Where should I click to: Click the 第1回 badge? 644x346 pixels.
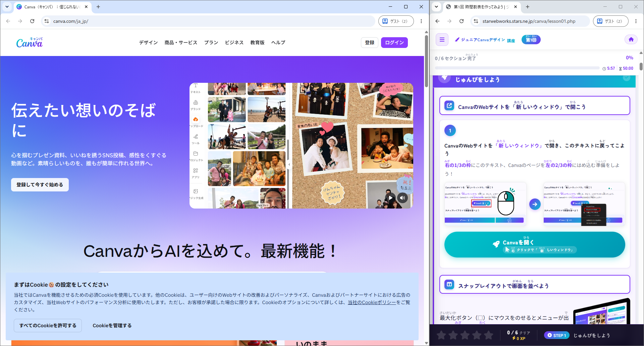pyautogui.click(x=531, y=40)
